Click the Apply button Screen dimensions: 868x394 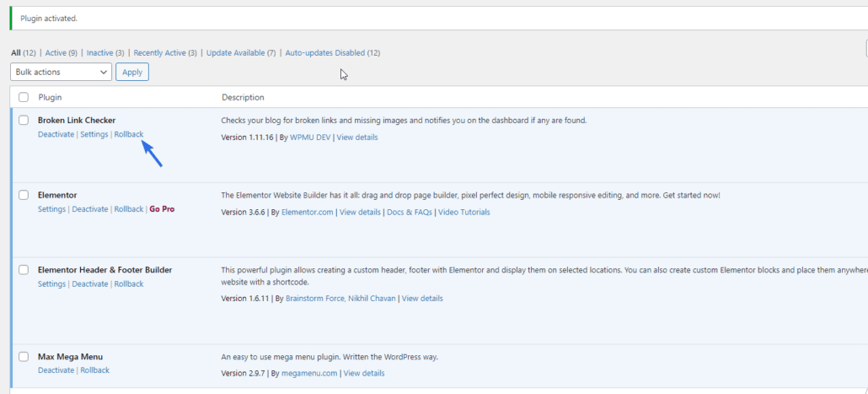coord(132,72)
